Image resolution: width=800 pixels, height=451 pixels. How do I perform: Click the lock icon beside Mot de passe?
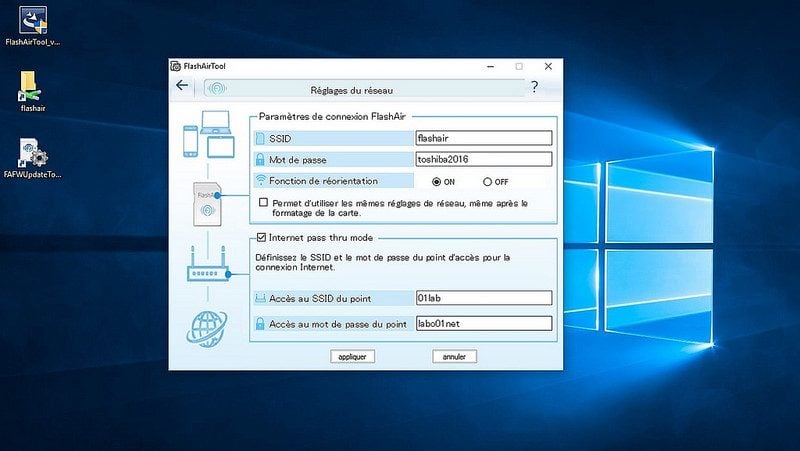260,159
